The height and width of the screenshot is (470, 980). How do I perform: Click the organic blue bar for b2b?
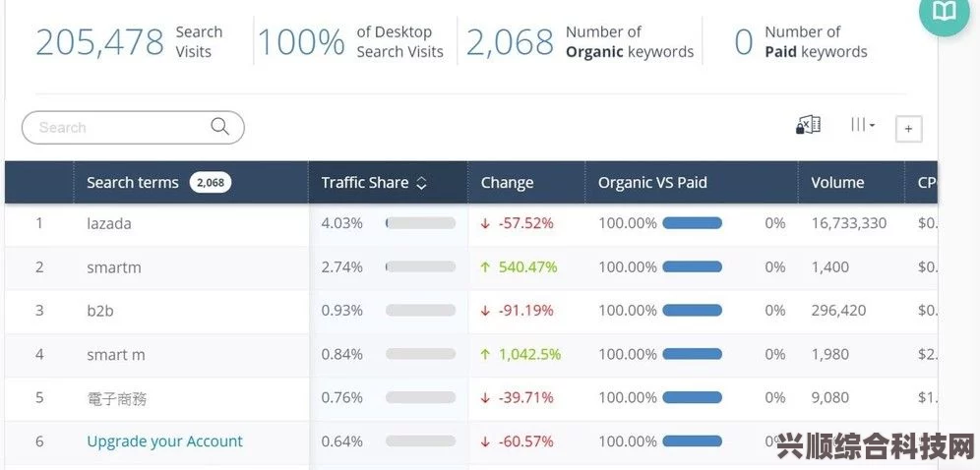pos(692,310)
